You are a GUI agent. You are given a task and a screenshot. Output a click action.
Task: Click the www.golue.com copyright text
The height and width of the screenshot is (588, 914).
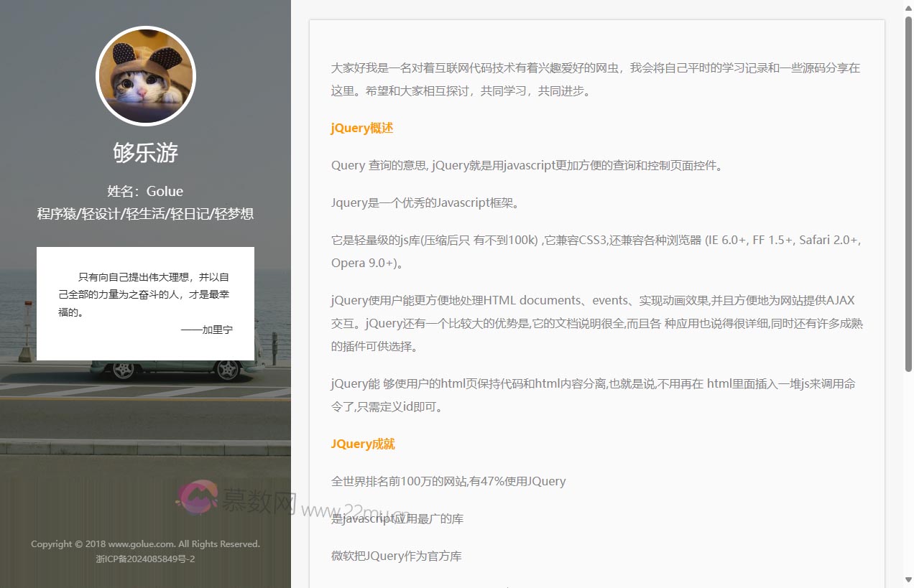[145, 544]
